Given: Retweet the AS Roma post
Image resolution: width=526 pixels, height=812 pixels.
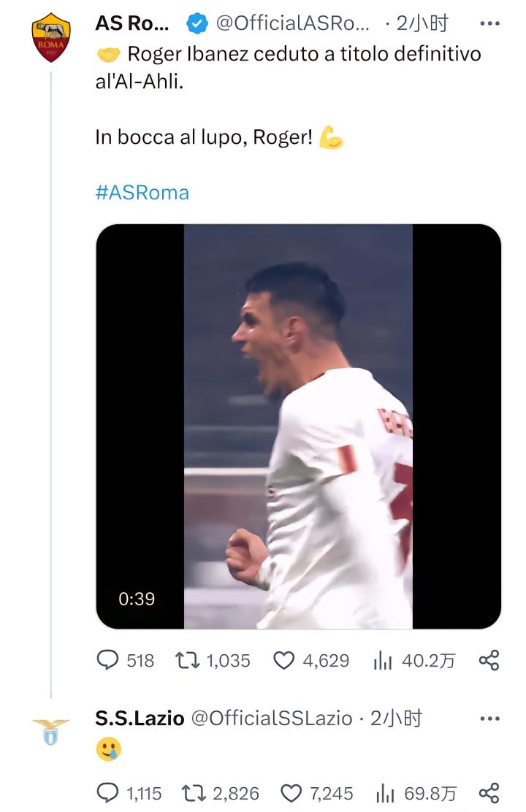Looking at the screenshot, I should [x=186, y=661].
